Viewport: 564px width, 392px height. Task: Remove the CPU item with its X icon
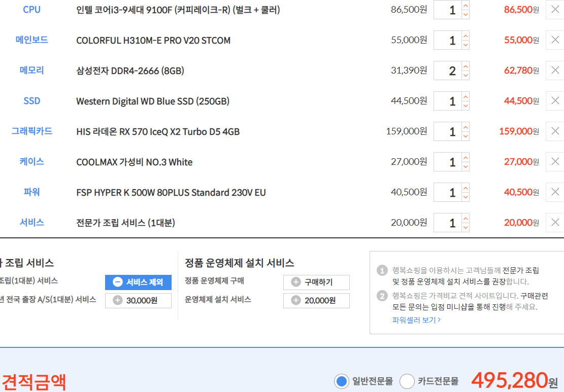(555, 10)
